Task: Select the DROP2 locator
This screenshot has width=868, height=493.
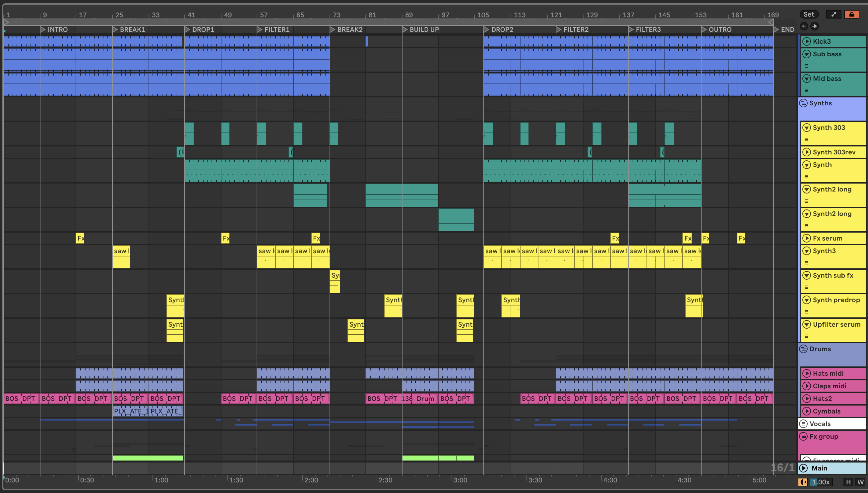Action: pos(499,29)
